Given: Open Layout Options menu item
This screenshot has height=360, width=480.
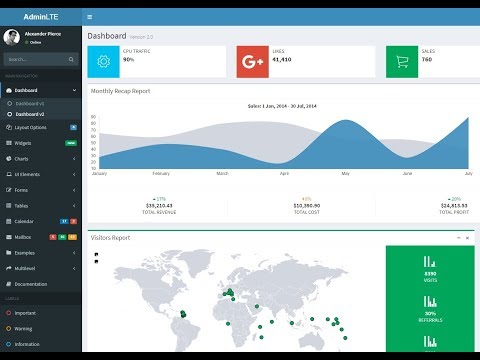Looking at the screenshot, I should click(x=41, y=127).
